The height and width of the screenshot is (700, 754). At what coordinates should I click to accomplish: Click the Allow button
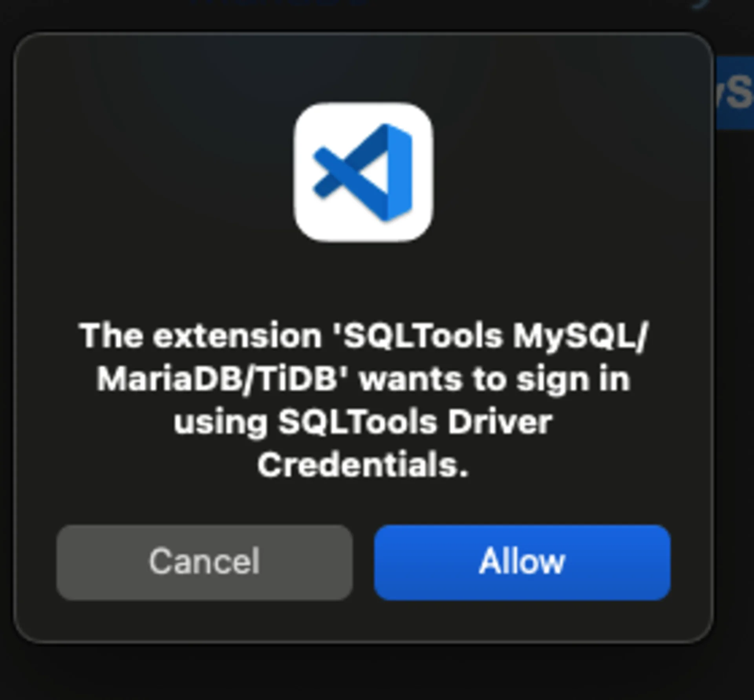click(x=522, y=562)
